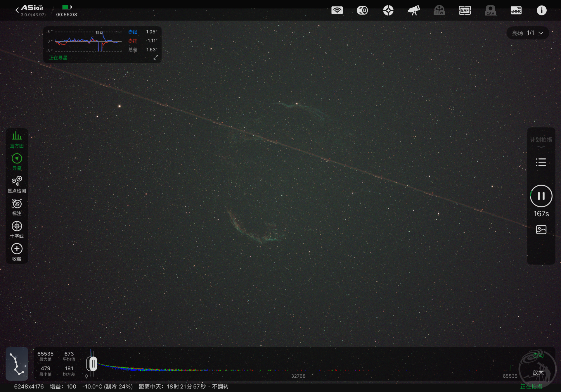Open the Wi-Fi settings icon
Image resolution: width=561 pixels, height=392 pixels.
337,11
